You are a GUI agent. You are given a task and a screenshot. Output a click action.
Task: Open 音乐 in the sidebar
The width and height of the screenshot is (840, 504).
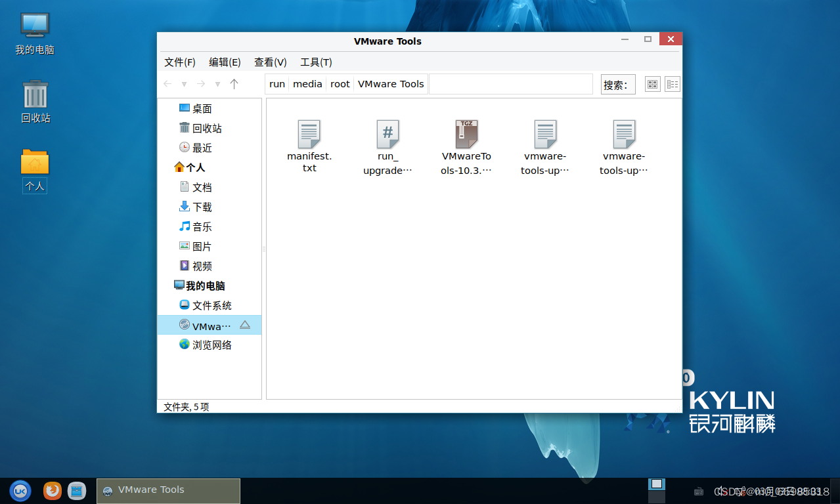coord(210,226)
